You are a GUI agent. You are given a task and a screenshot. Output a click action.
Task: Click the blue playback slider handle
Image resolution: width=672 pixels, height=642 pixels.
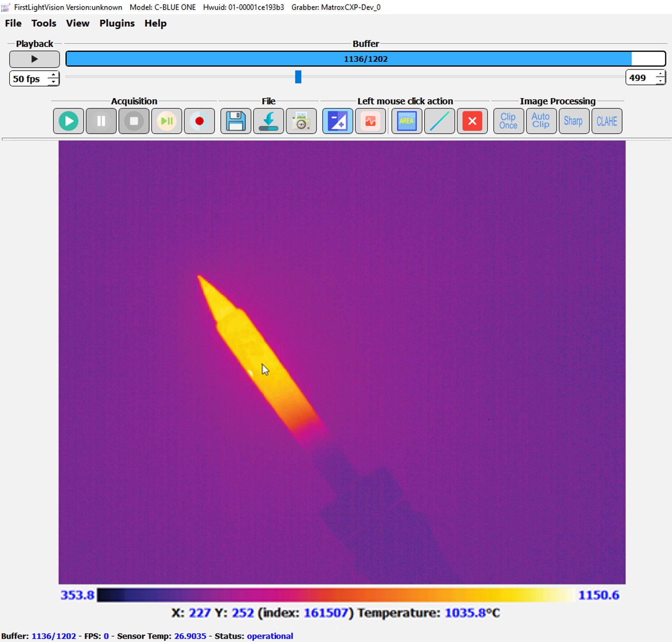click(298, 77)
